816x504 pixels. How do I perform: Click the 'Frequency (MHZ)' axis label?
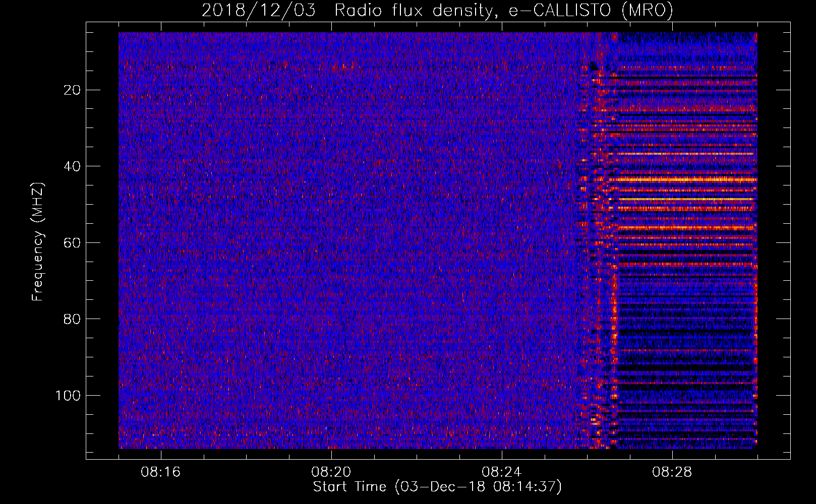(x=38, y=242)
